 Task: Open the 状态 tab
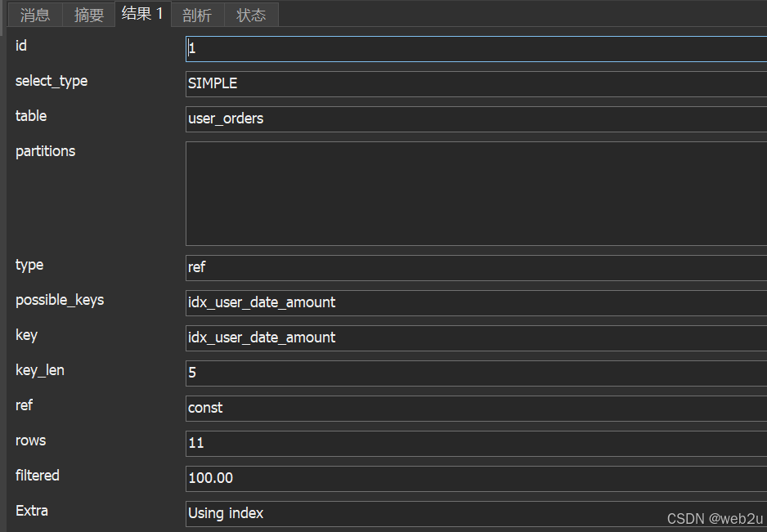tap(251, 15)
